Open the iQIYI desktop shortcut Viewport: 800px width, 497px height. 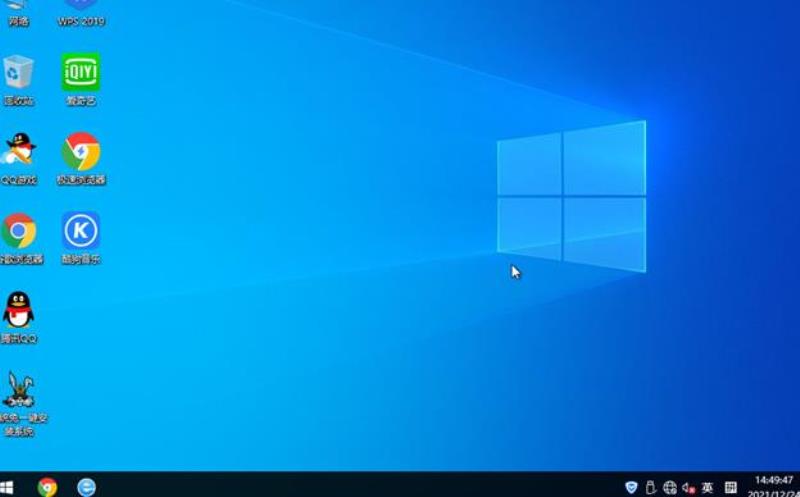81,72
